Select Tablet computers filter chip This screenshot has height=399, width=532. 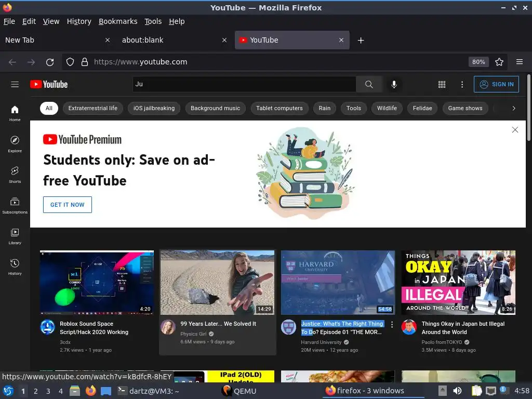279,108
